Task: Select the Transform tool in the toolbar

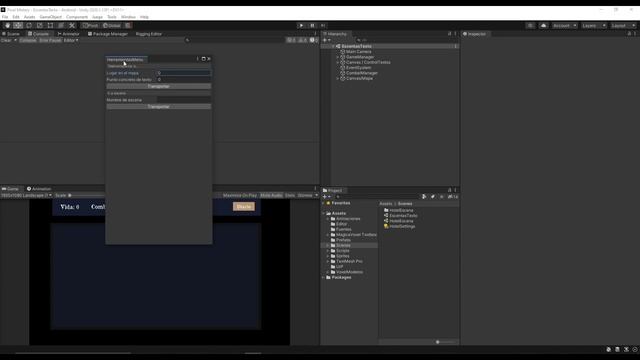Action: pos(61,25)
